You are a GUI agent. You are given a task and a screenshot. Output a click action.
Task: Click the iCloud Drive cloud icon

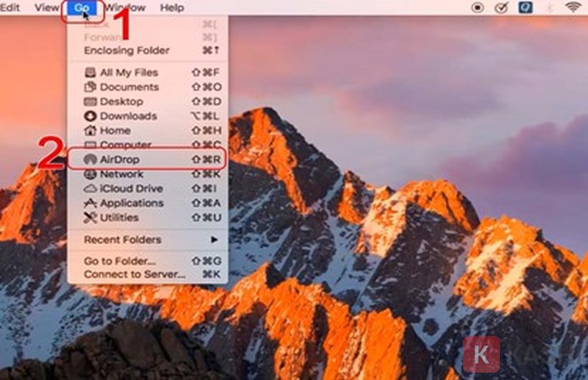click(x=90, y=189)
